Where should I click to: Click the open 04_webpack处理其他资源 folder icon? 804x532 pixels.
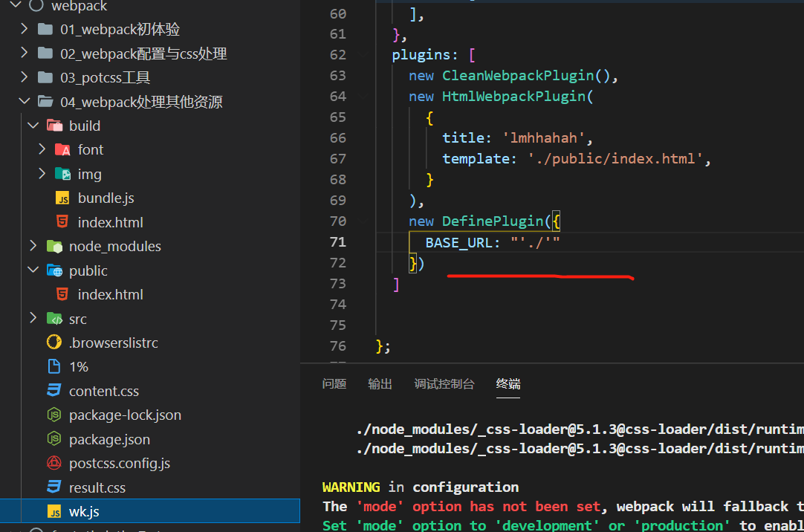coord(45,102)
